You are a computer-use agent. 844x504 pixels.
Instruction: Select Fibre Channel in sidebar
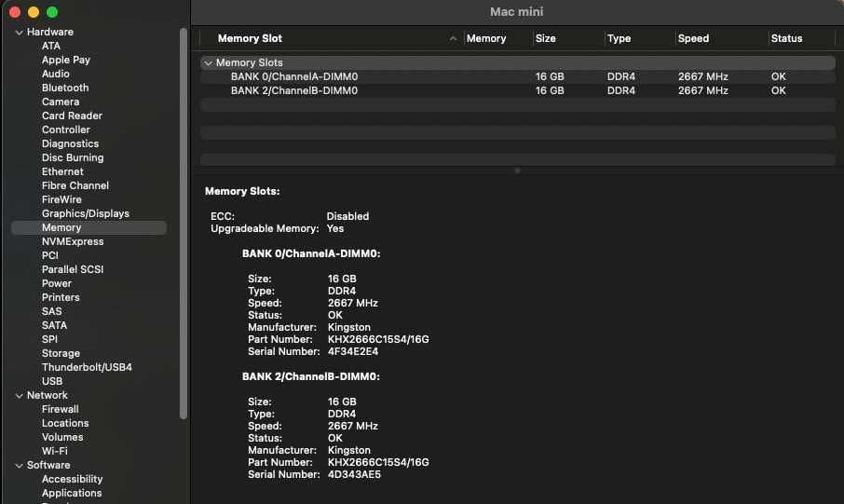[x=75, y=185]
